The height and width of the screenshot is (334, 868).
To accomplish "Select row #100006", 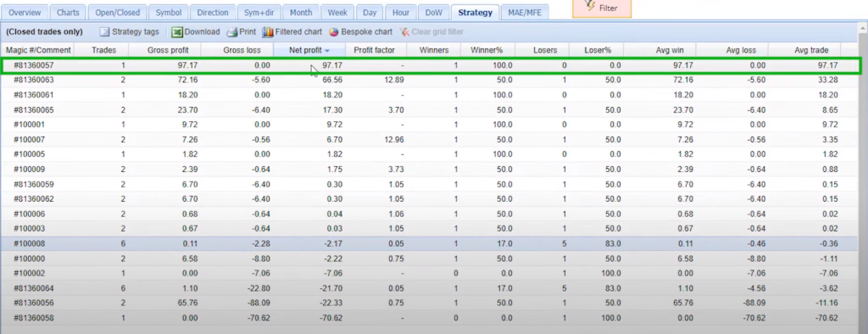I will click(430, 214).
